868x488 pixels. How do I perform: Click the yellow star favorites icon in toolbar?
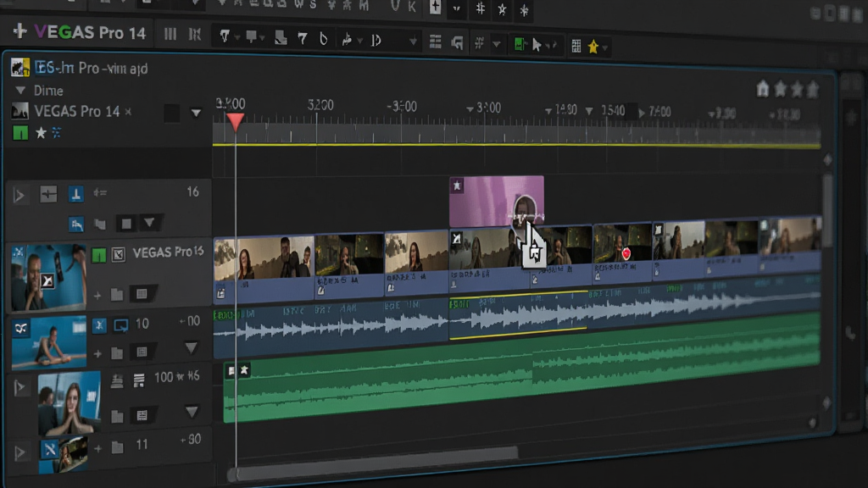click(593, 47)
